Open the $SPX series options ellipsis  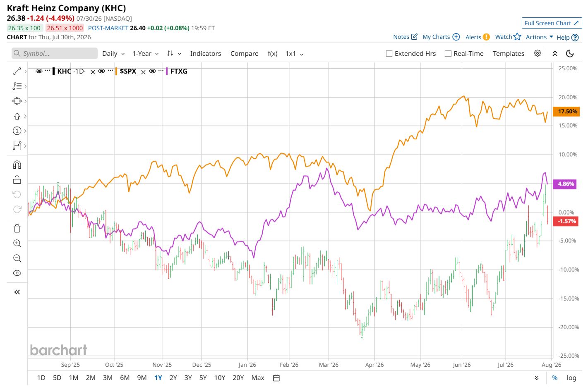tap(110, 70)
